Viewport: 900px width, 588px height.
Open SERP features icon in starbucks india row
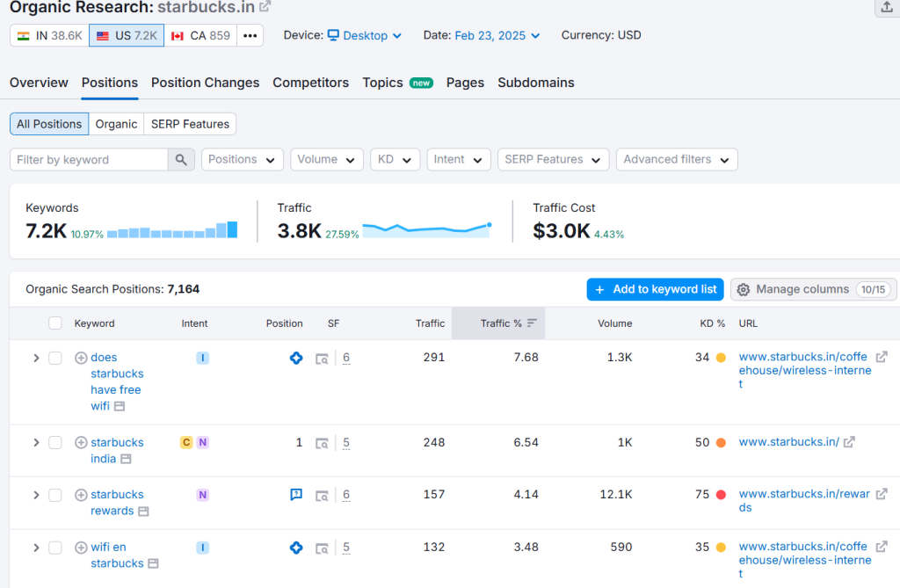(x=322, y=443)
